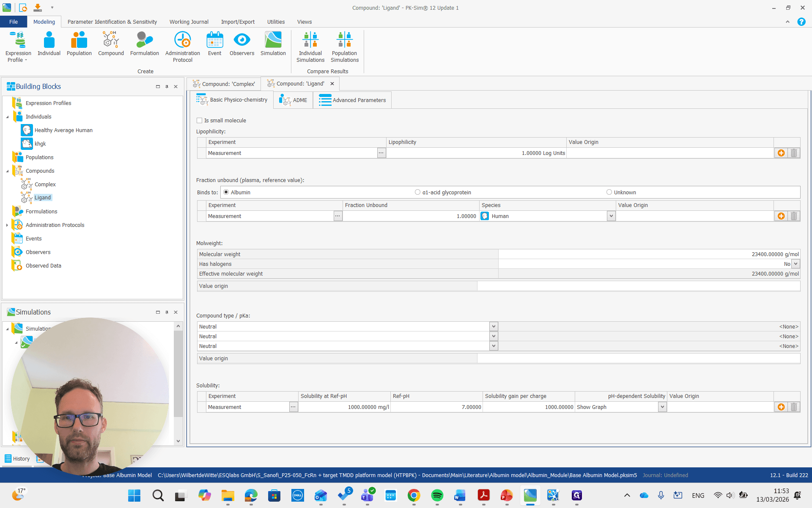Close the Compound 'Ligand' tab
812x508 pixels.
click(x=332, y=84)
